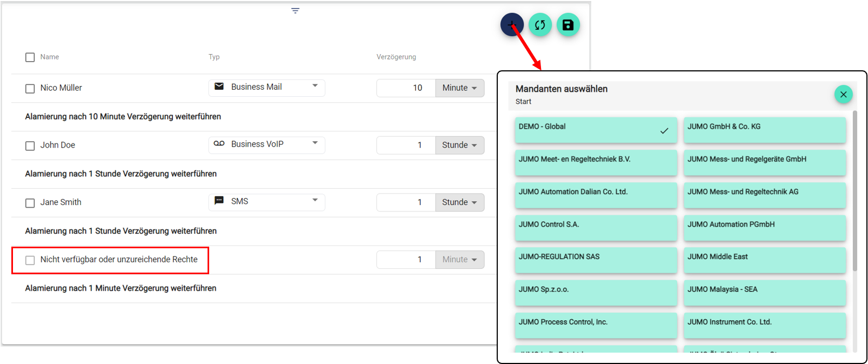Select the DEMO - Global tenant
Image resolution: width=868 pixels, height=364 pixels.
[x=596, y=130]
